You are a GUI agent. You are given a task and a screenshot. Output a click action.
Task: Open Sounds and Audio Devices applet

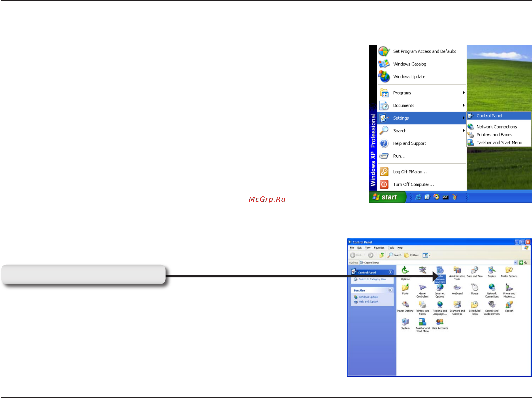tap(492, 308)
